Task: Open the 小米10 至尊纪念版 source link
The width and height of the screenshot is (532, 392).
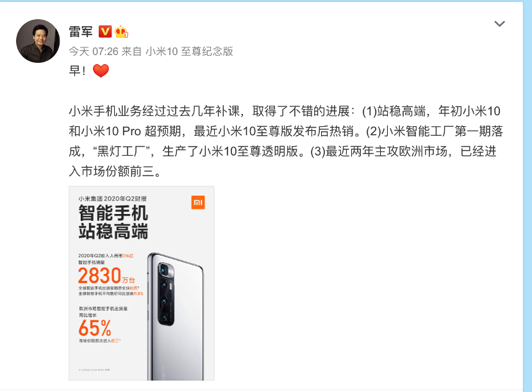Action: point(189,51)
